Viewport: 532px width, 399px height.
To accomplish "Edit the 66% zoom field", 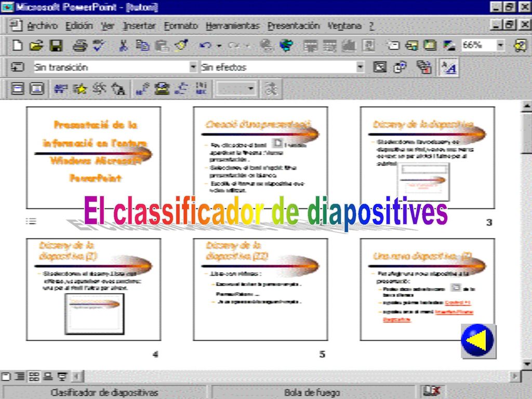I will click(478, 45).
